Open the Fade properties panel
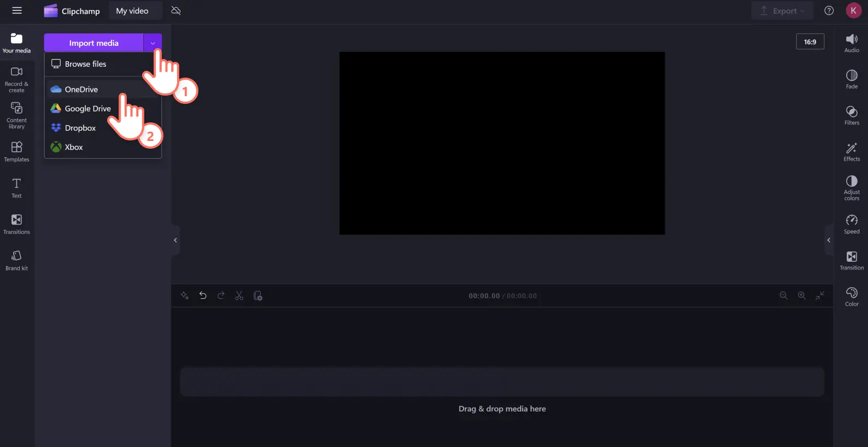 (852, 79)
